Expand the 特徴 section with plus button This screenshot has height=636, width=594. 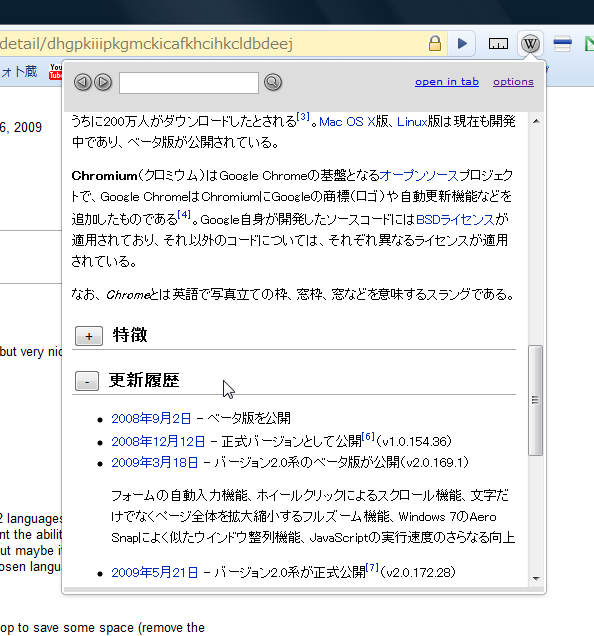tap(89, 336)
